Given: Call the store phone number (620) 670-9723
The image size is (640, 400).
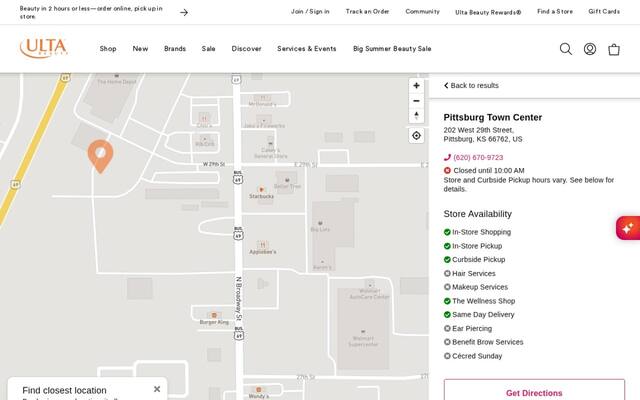Looking at the screenshot, I should point(478,158).
